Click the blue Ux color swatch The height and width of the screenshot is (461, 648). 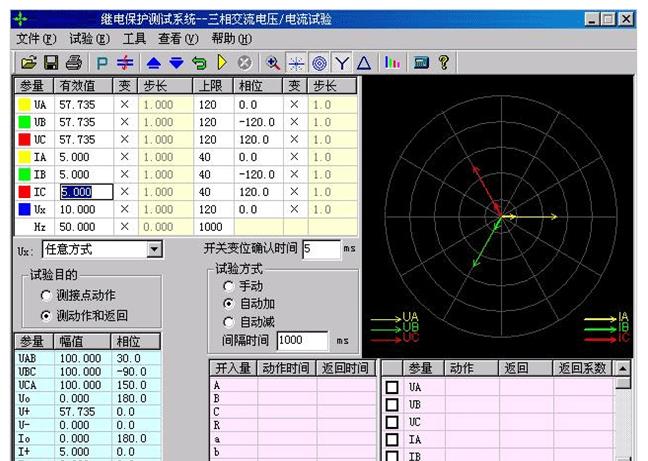coord(24,209)
